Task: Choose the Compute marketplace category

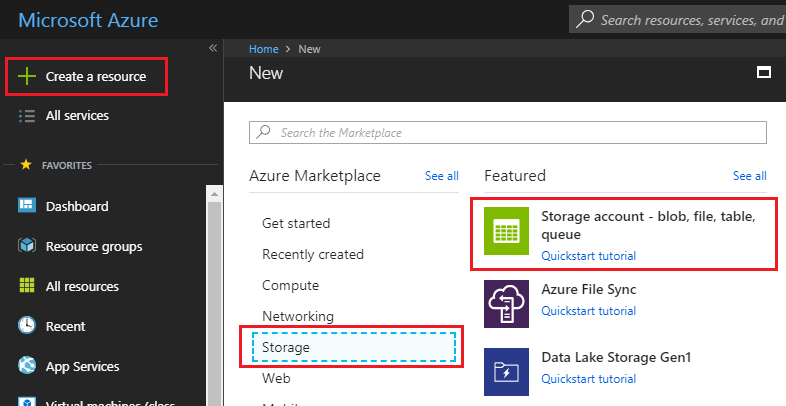Action: coord(291,285)
